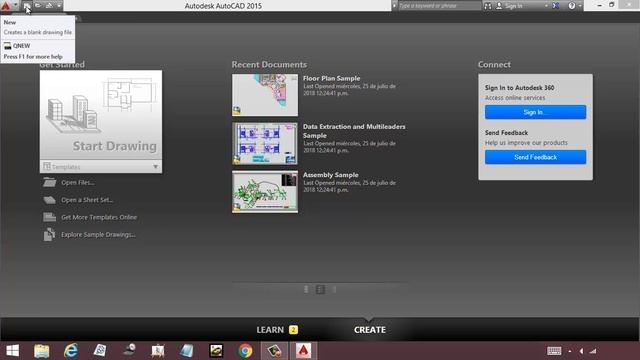Expand the Help dropdown arrow

pyautogui.click(x=580, y=6)
